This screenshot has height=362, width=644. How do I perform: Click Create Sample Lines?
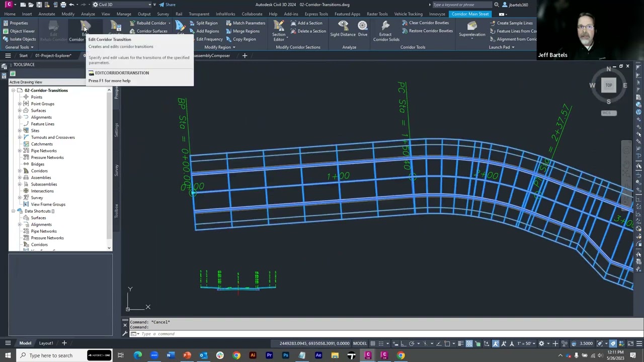pos(511,23)
